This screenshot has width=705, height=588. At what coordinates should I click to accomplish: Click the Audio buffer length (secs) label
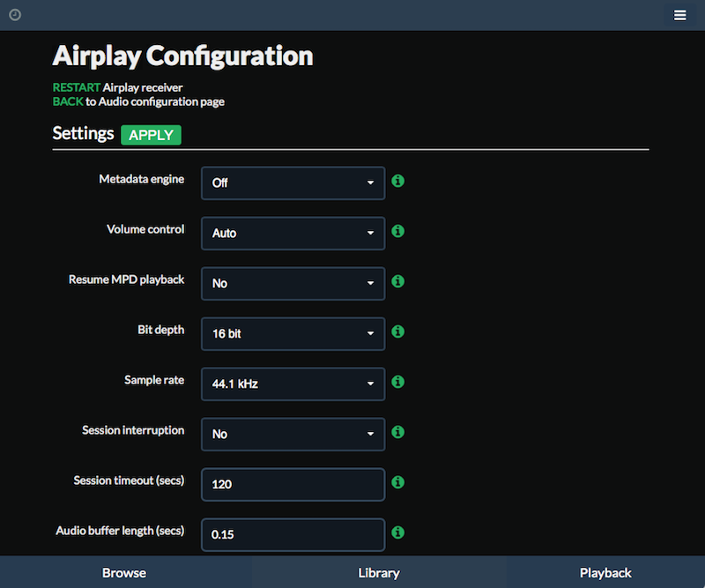(x=120, y=531)
